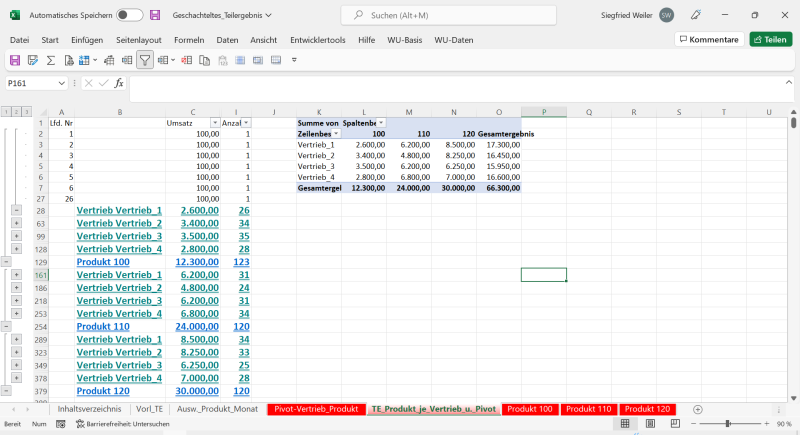Viewport: 800px width, 435px height.
Task: Switch to Pivot-Vertrieb_Produkt sheet tab
Action: (x=316, y=409)
